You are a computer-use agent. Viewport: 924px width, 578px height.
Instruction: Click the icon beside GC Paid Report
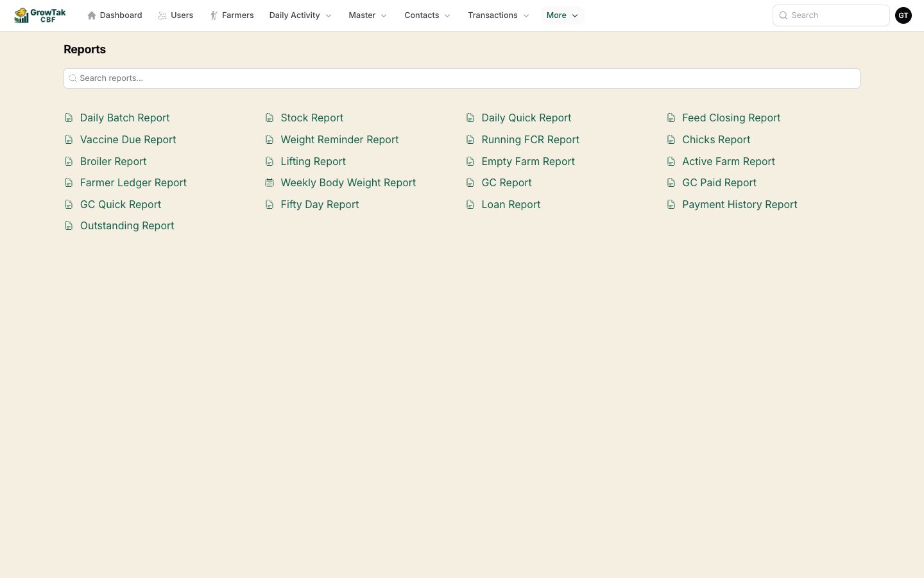click(671, 183)
